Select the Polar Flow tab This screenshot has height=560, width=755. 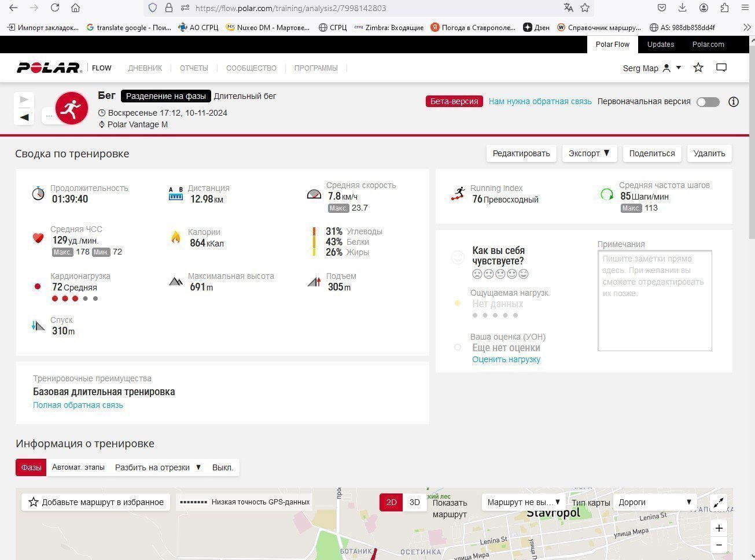[x=613, y=45]
